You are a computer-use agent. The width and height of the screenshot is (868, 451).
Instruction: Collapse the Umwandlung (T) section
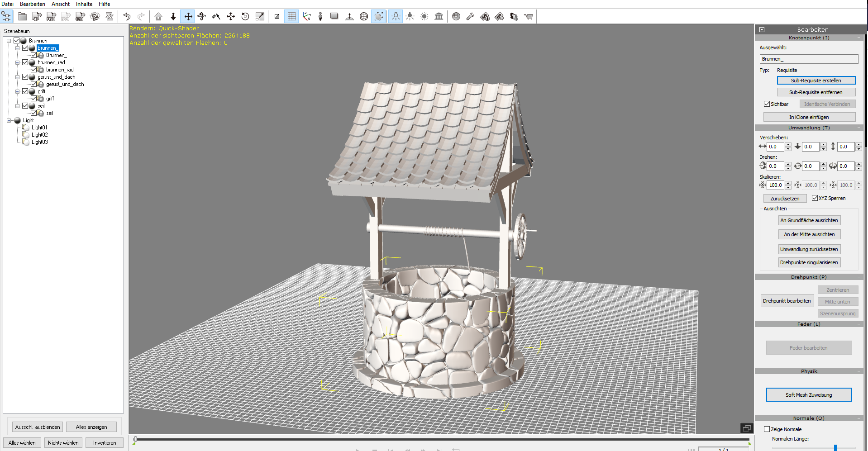[858, 128]
